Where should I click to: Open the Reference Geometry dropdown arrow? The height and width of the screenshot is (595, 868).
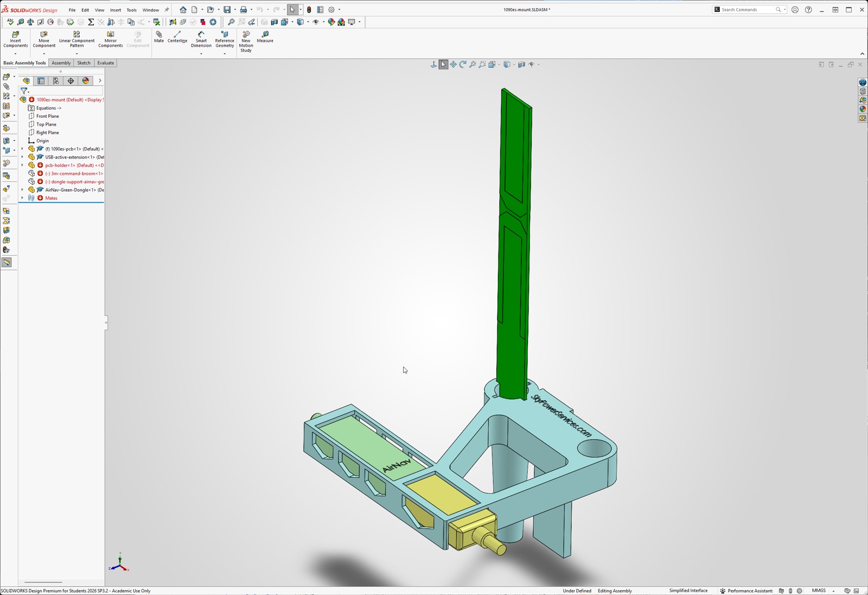225,54
